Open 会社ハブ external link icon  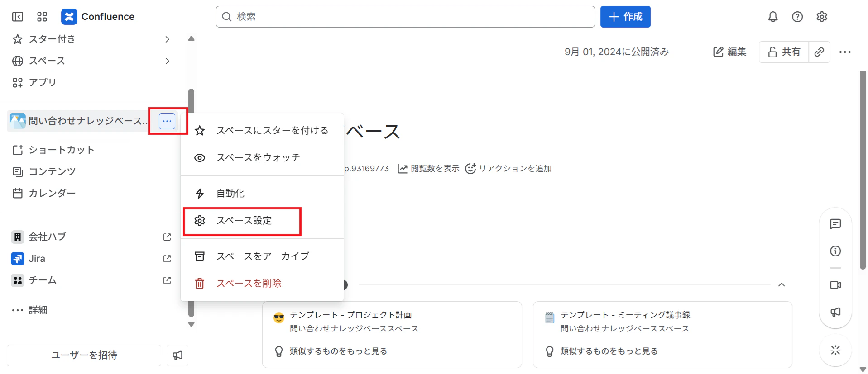167,237
